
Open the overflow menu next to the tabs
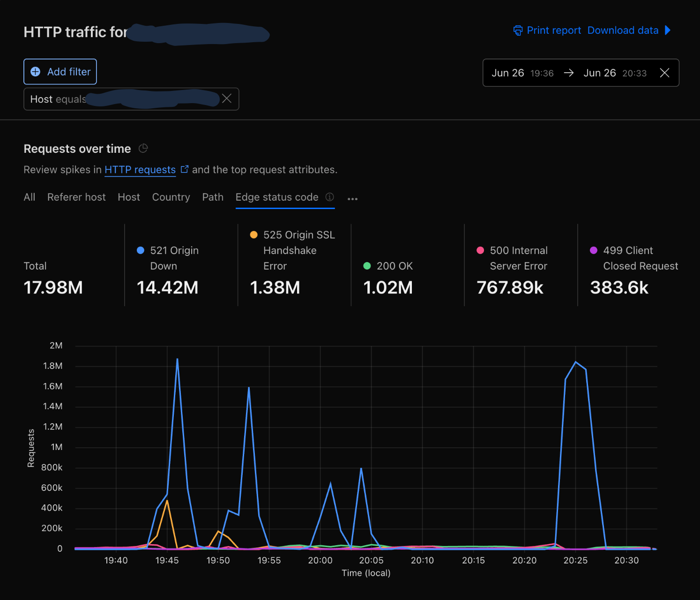[352, 198]
